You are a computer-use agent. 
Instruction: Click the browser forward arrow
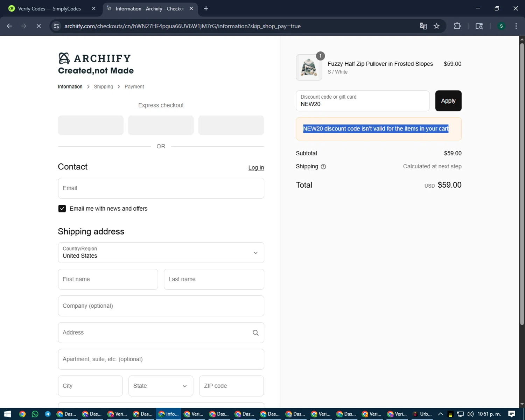click(x=24, y=26)
